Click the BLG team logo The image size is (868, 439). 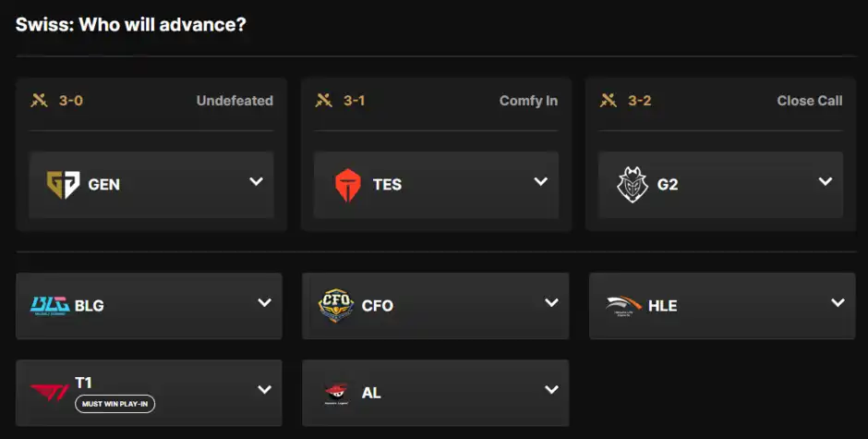point(50,305)
